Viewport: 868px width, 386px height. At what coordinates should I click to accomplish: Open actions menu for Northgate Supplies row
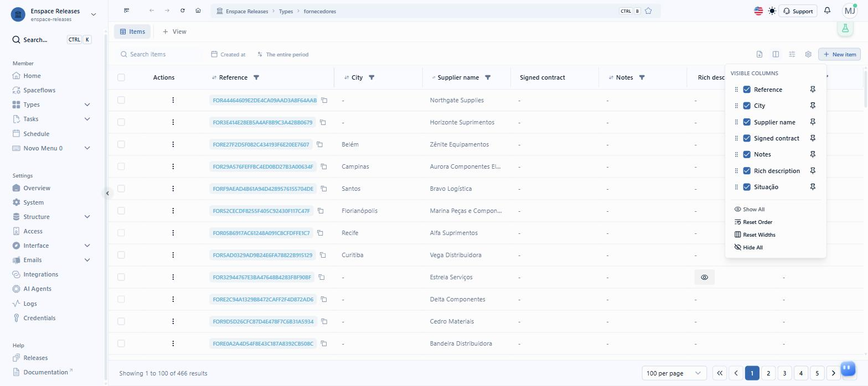[x=173, y=100]
